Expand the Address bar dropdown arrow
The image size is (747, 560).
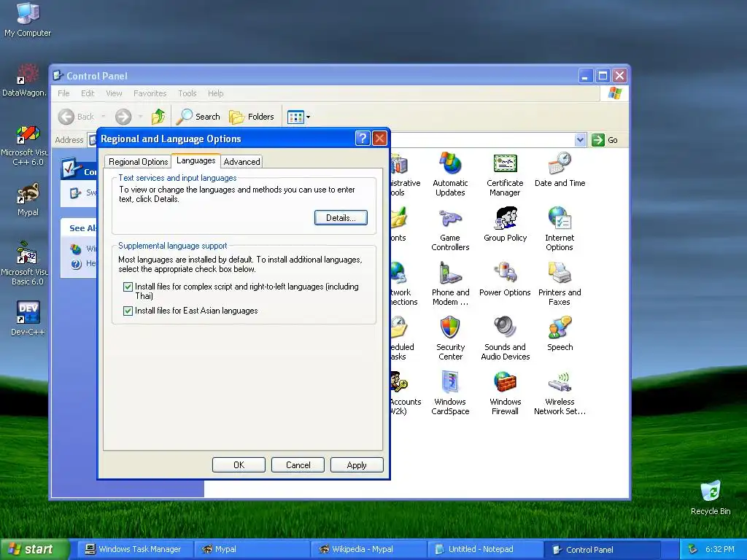coord(580,140)
